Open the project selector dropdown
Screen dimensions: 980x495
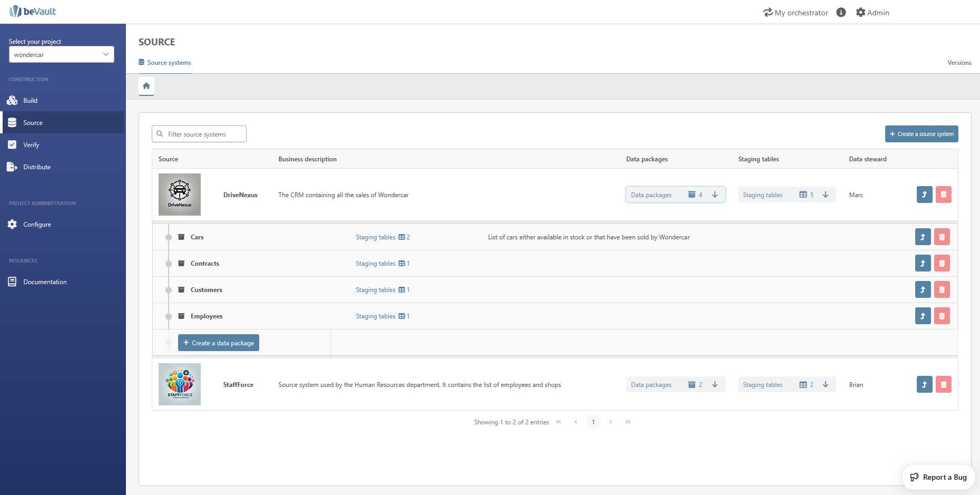[62, 55]
